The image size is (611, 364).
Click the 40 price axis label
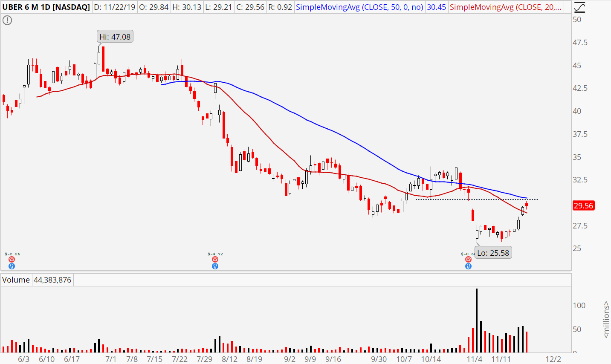click(x=577, y=111)
